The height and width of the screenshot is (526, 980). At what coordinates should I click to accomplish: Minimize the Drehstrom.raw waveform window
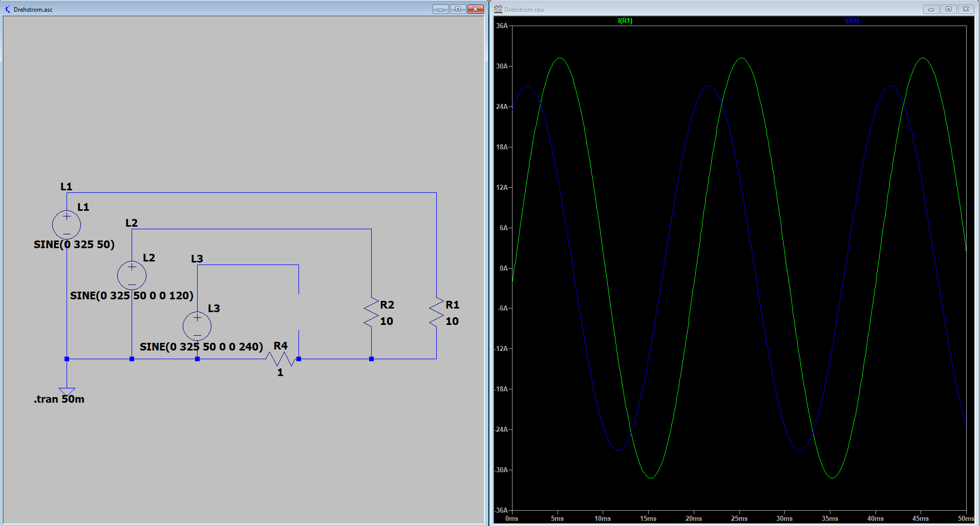[931, 9]
